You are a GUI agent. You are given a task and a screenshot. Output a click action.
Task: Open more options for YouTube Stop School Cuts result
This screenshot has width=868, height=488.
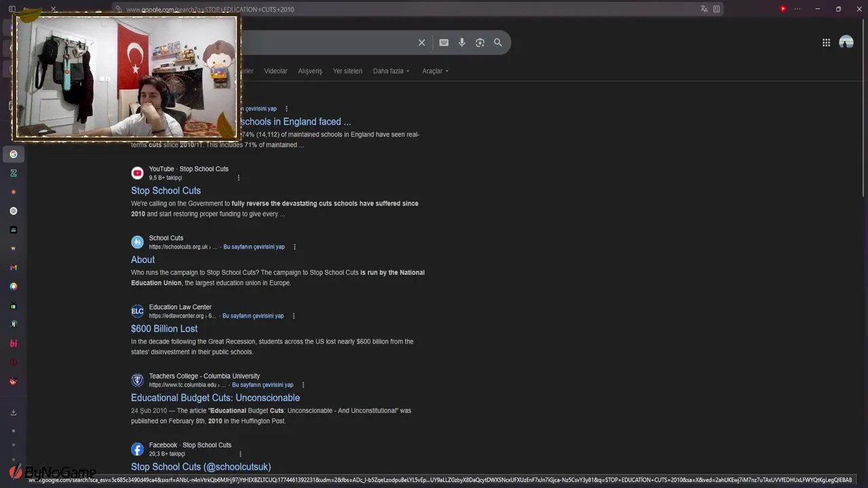[x=238, y=178]
